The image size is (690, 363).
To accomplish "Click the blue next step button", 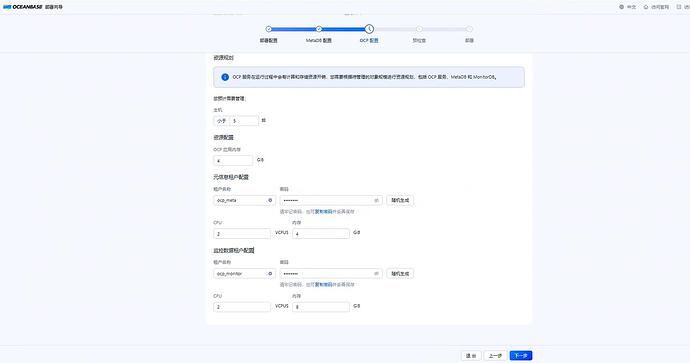I will tap(521, 356).
